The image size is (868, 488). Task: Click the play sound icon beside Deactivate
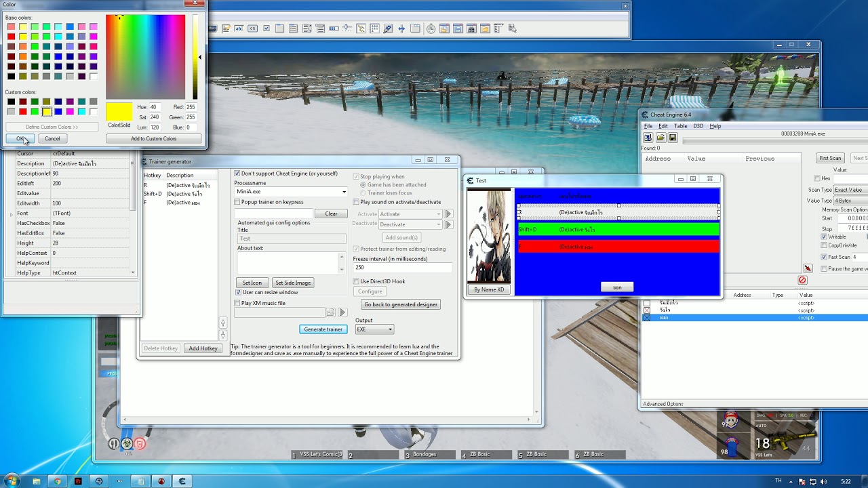(x=448, y=224)
